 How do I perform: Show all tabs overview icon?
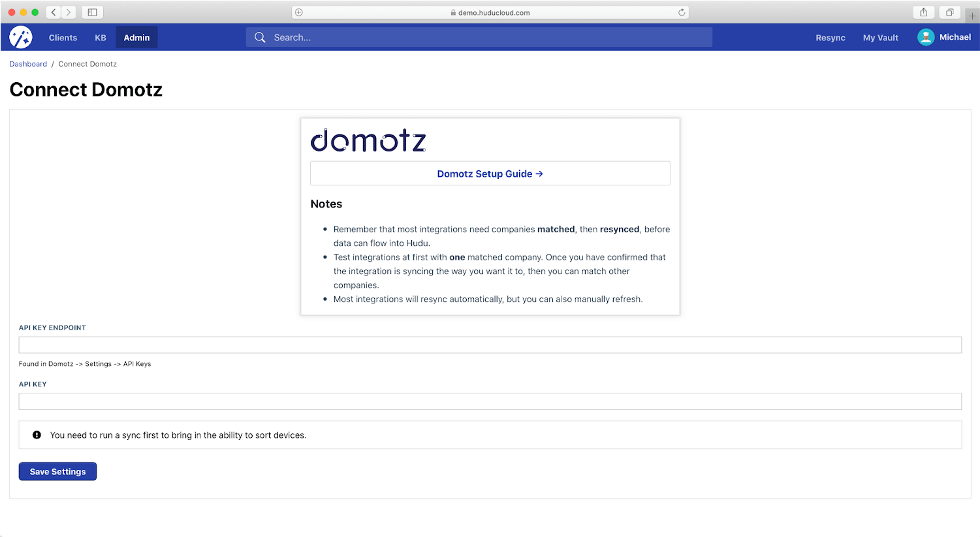[x=950, y=12]
